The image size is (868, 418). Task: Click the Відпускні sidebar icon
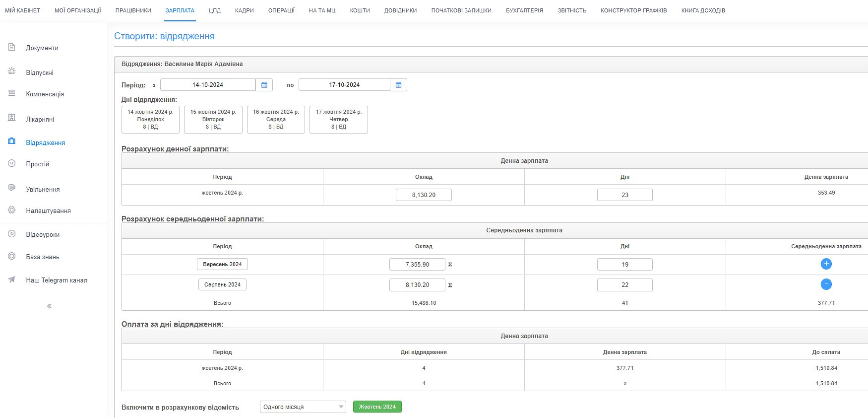coord(12,71)
